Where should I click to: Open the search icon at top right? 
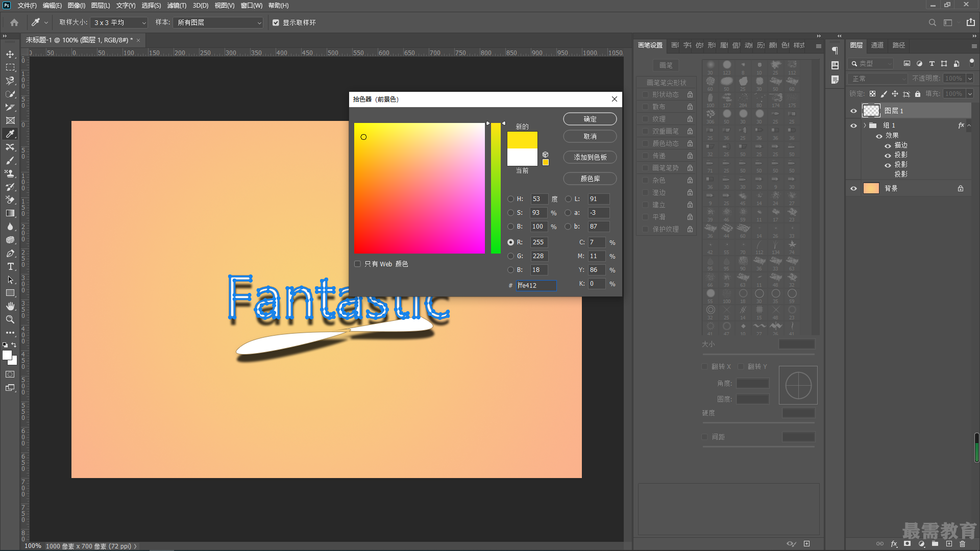(x=933, y=22)
